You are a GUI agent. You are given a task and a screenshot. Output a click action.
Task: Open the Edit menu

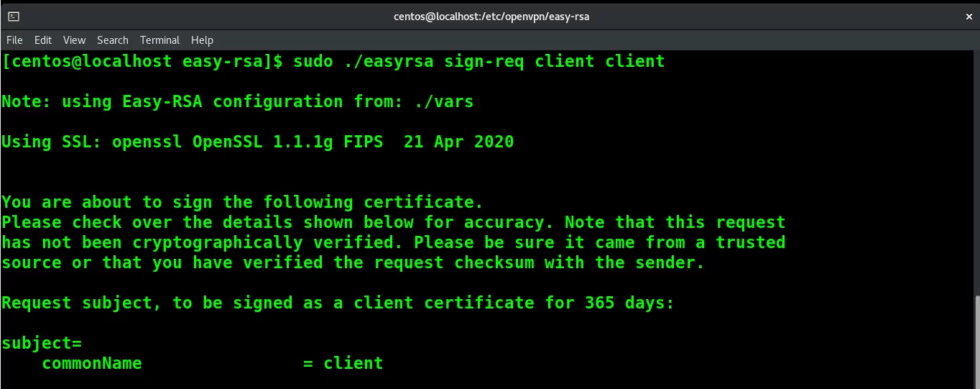point(43,40)
